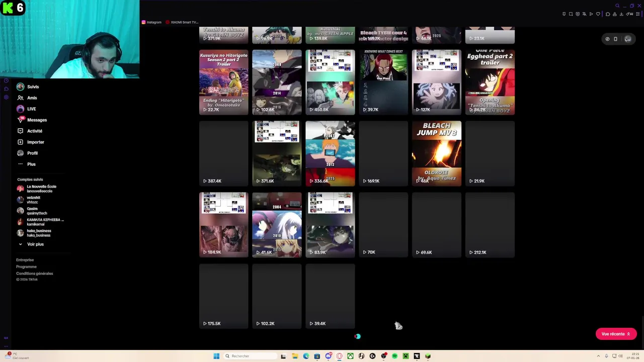Open File Explorer from the taskbar

pyautogui.click(x=295, y=356)
